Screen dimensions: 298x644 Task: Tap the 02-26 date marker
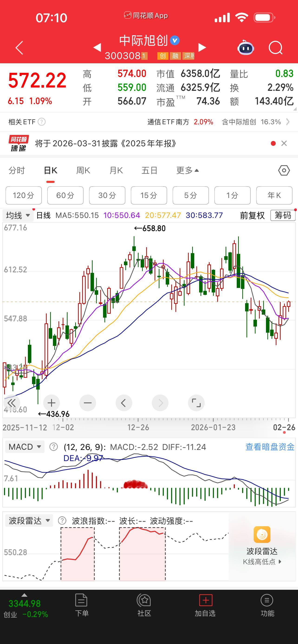click(x=284, y=427)
